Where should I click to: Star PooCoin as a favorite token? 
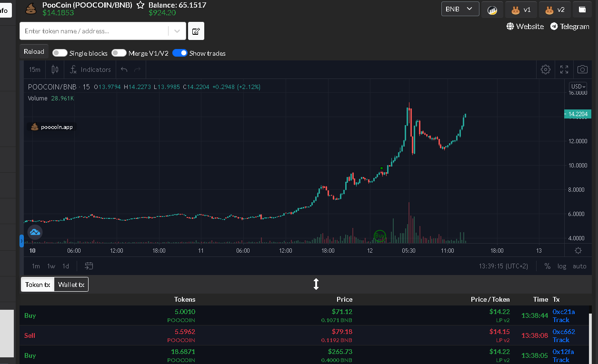click(x=140, y=5)
